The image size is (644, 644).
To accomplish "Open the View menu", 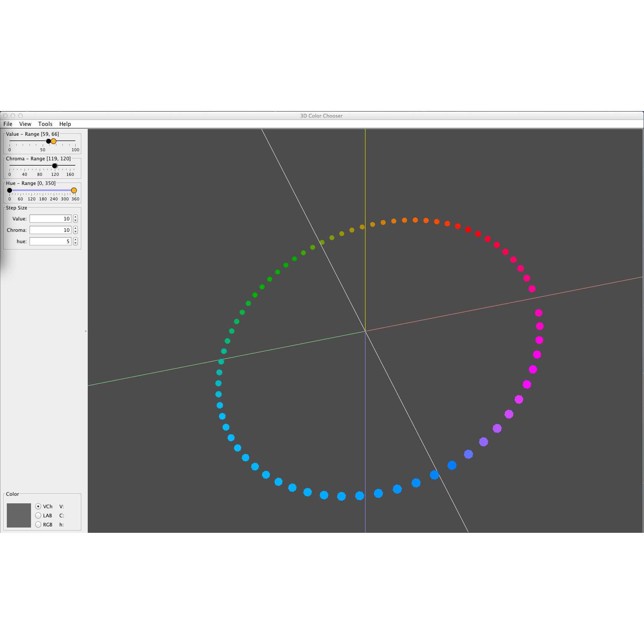I will [25, 124].
